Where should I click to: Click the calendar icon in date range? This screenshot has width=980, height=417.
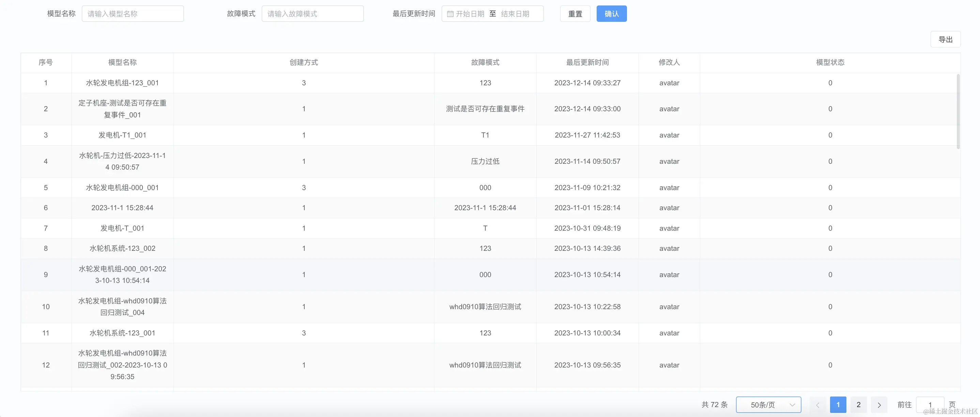(450, 14)
